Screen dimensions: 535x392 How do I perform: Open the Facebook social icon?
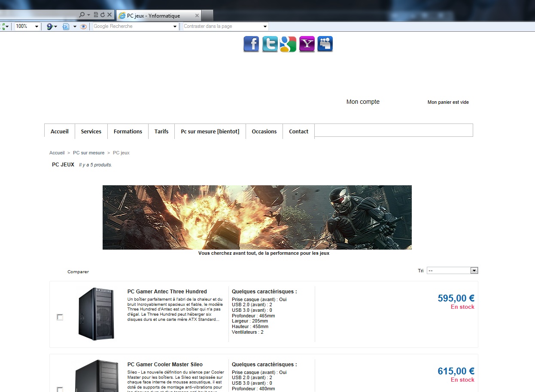pos(251,44)
